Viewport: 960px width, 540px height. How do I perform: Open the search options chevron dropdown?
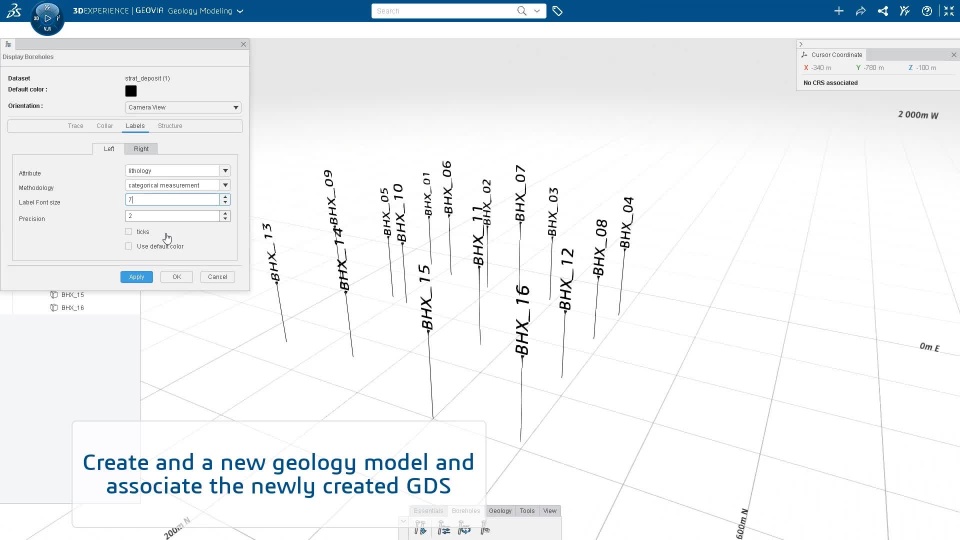click(x=537, y=10)
